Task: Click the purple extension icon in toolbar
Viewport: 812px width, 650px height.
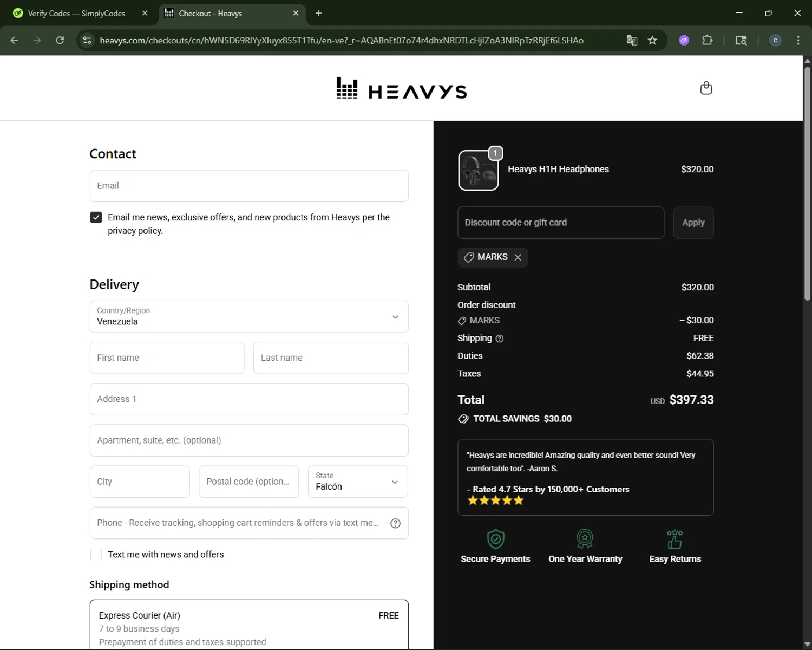Action: (x=684, y=40)
